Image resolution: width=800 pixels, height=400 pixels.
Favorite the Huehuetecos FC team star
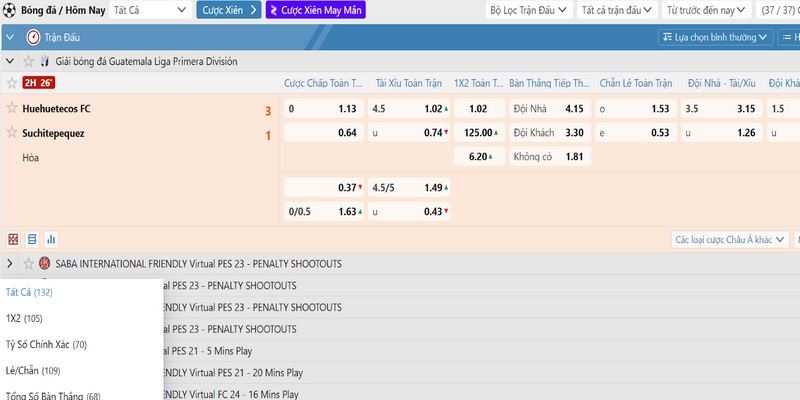coord(12,108)
